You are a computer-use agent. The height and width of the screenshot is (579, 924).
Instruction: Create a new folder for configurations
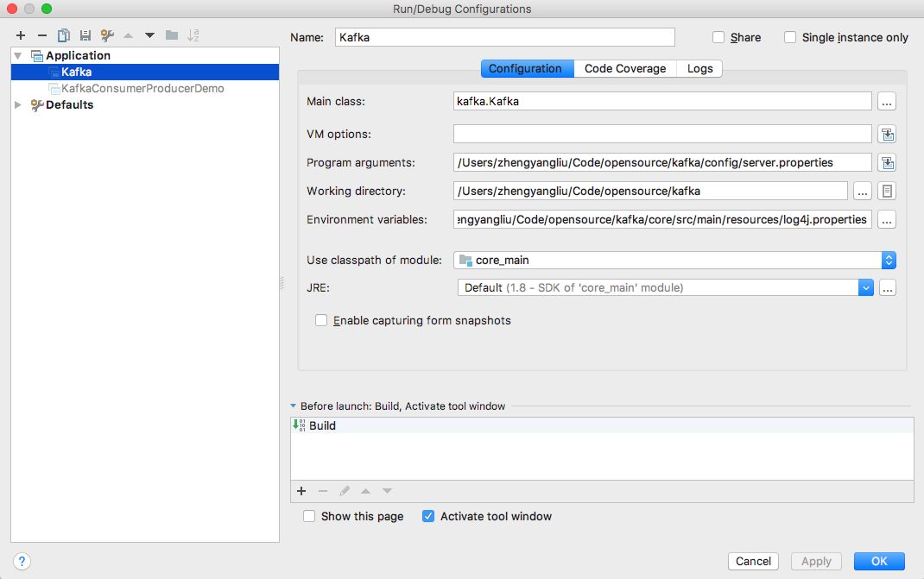[172, 36]
